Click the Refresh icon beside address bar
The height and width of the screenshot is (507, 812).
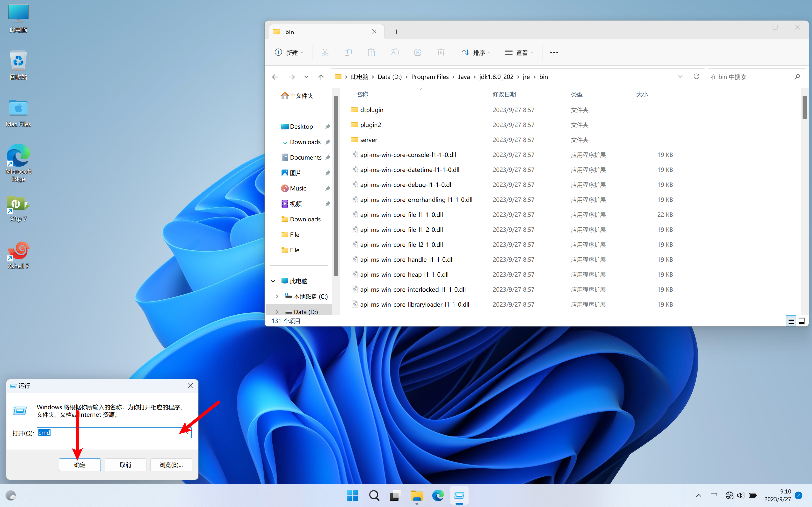(x=696, y=77)
